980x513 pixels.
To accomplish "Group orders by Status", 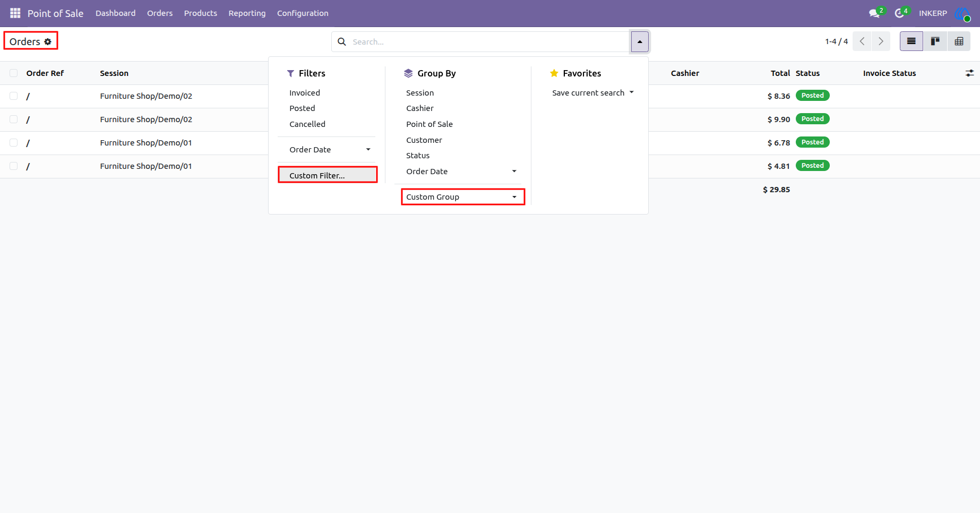I will coord(418,156).
